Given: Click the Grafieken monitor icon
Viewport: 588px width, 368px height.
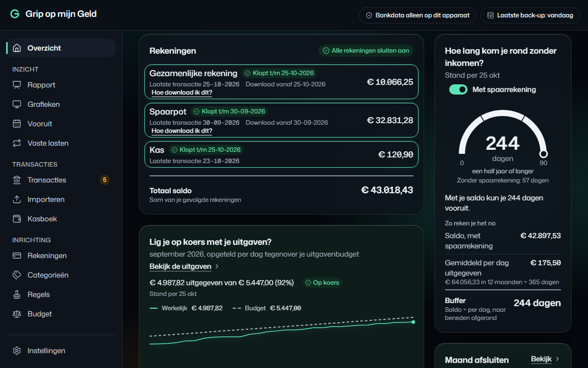Looking at the screenshot, I should (17, 104).
